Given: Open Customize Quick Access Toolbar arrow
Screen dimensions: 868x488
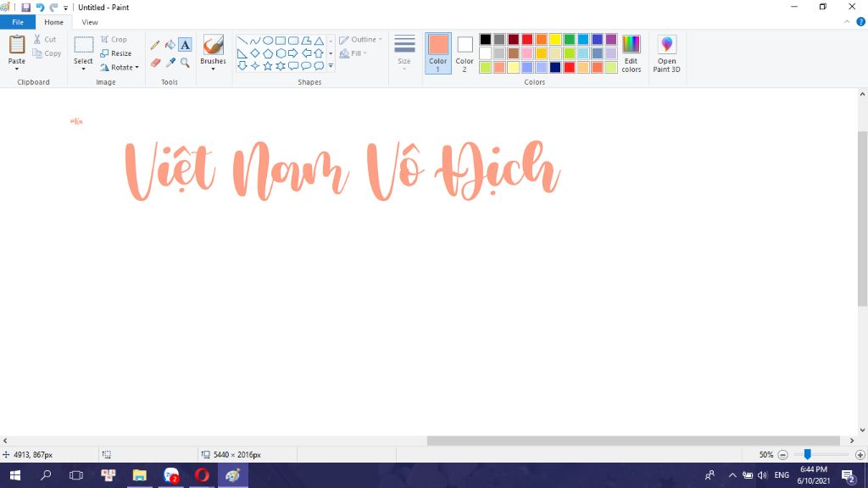Looking at the screenshot, I should pos(65,8).
